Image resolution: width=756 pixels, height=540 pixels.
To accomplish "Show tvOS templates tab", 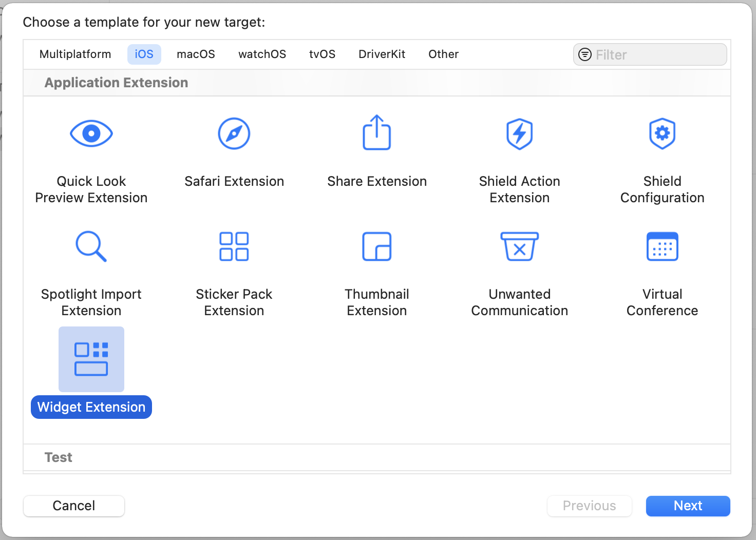I will click(322, 54).
